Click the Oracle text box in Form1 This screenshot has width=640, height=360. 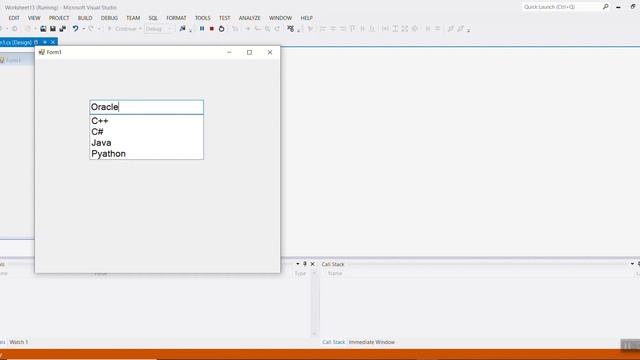[147, 107]
